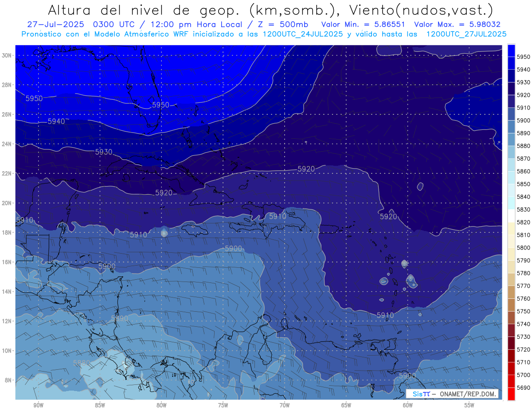Click the 14N latitude axis label

point(6,291)
